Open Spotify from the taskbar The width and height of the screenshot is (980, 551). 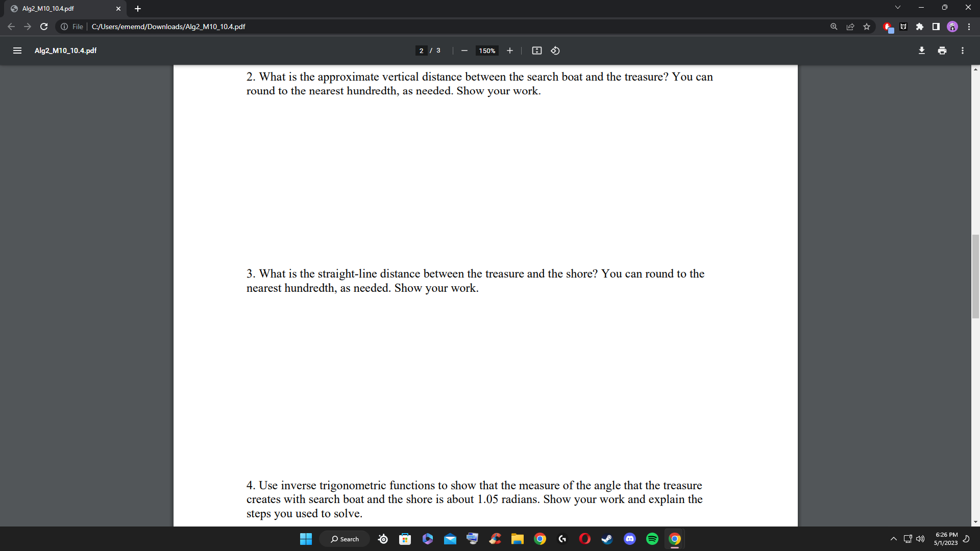pos(652,539)
